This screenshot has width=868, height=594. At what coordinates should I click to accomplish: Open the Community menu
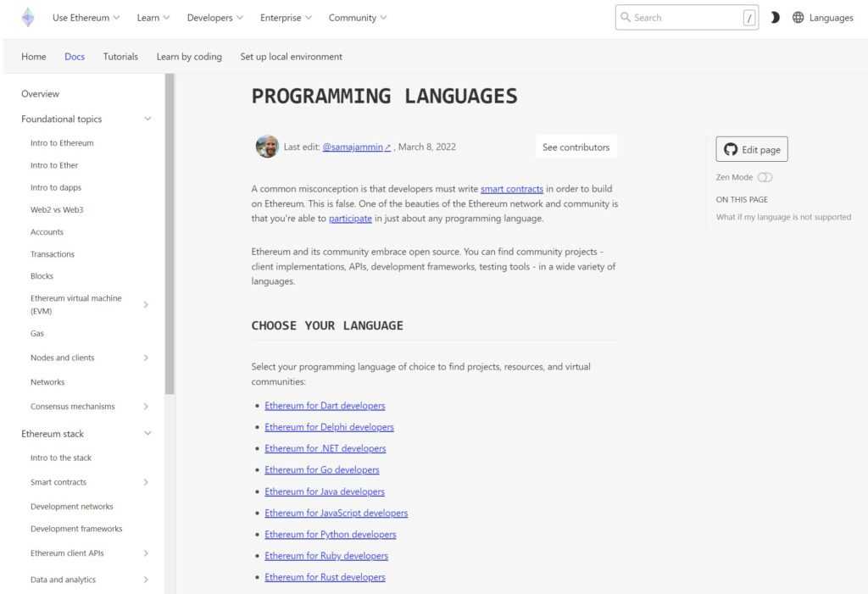pyautogui.click(x=357, y=17)
